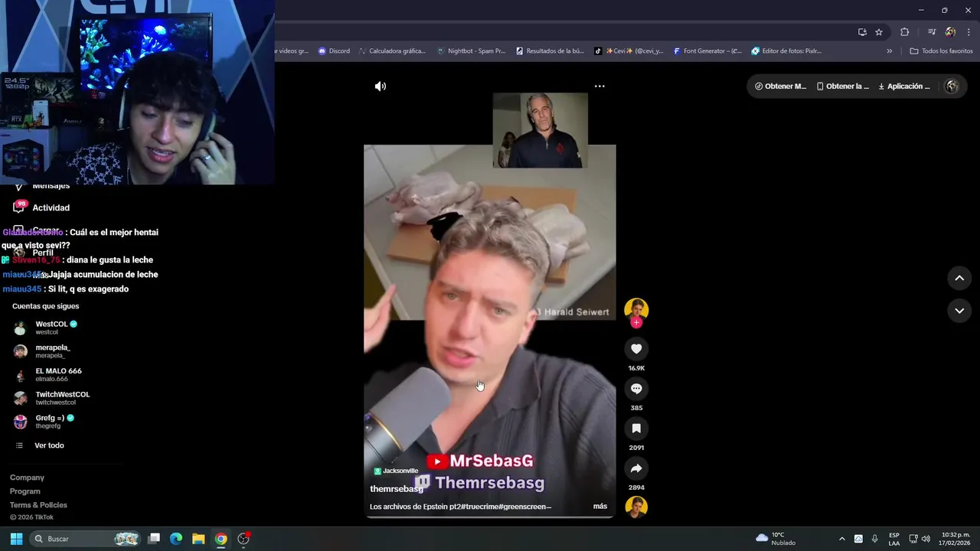This screenshot has width=980, height=551.
Task: Launch Microsoft Edge from the taskbar
Action: 176,539
